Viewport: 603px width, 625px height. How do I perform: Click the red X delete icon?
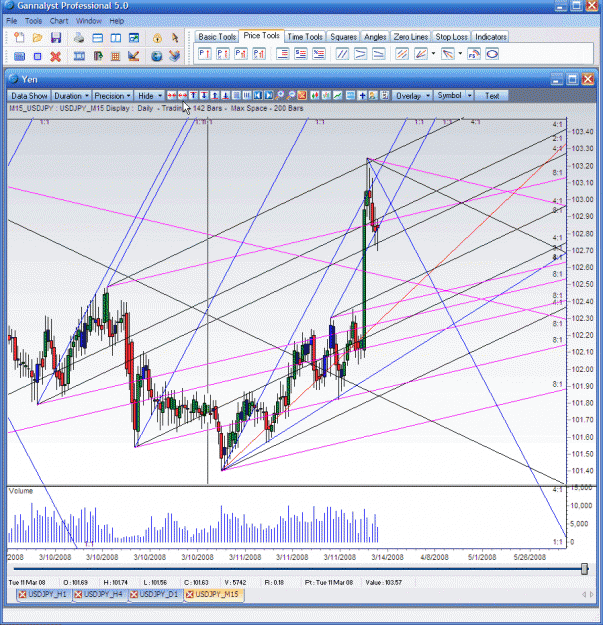tap(56, 56)
